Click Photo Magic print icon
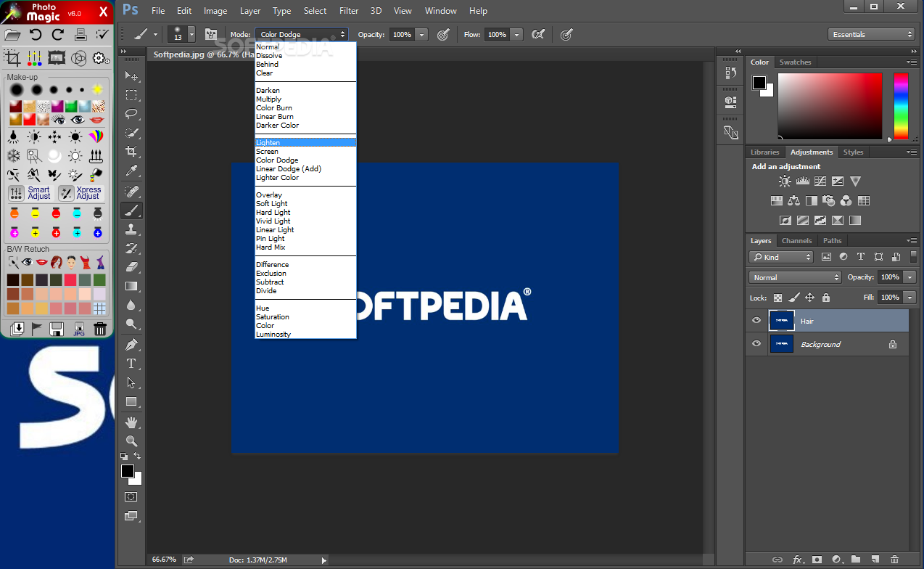Screen dimensions: 924x569 81,34
